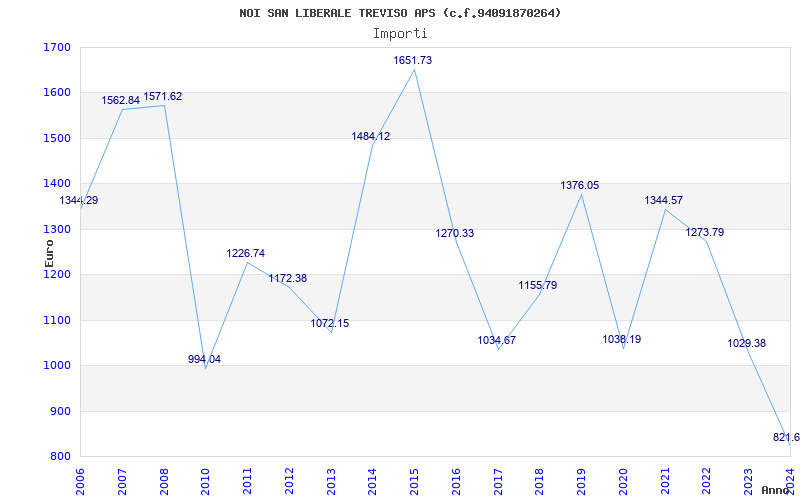Select the 1484.12 data label
The image size is (800, 500).
[370, 136]
